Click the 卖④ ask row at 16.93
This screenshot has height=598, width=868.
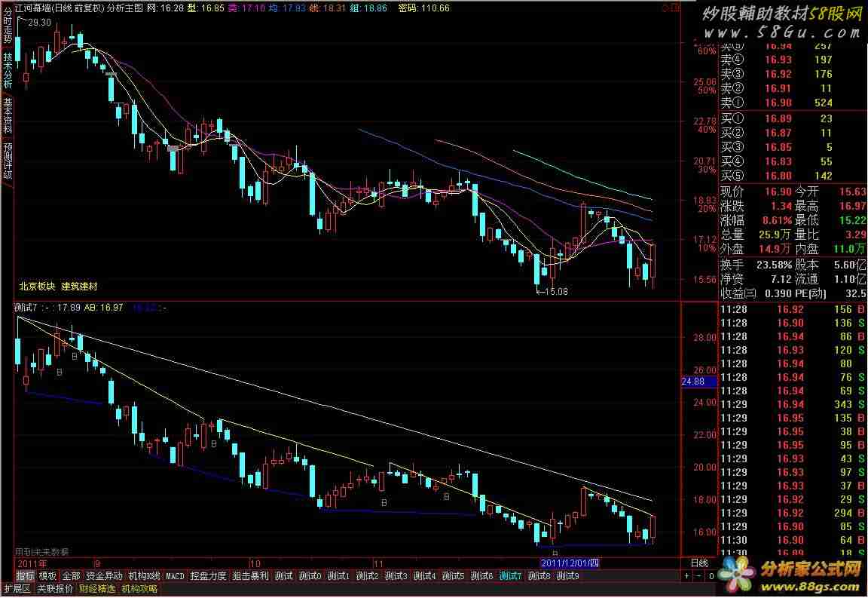(792, 60)
